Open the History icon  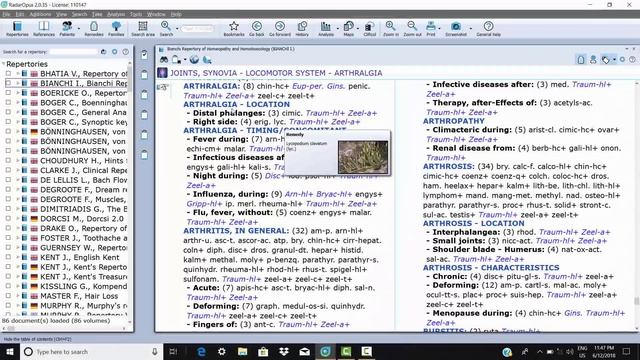tap(302, 29)
